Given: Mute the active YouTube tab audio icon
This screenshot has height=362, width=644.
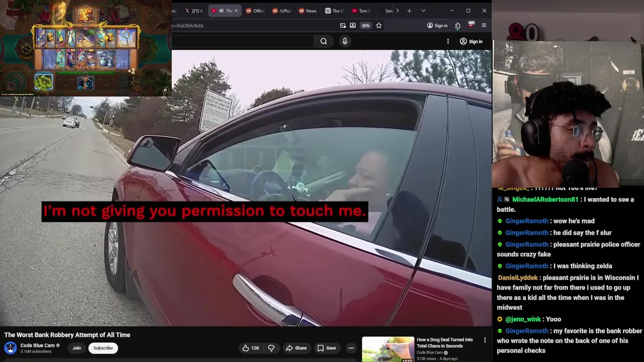Looking at the screenshot, I should [x=221, y=11].
